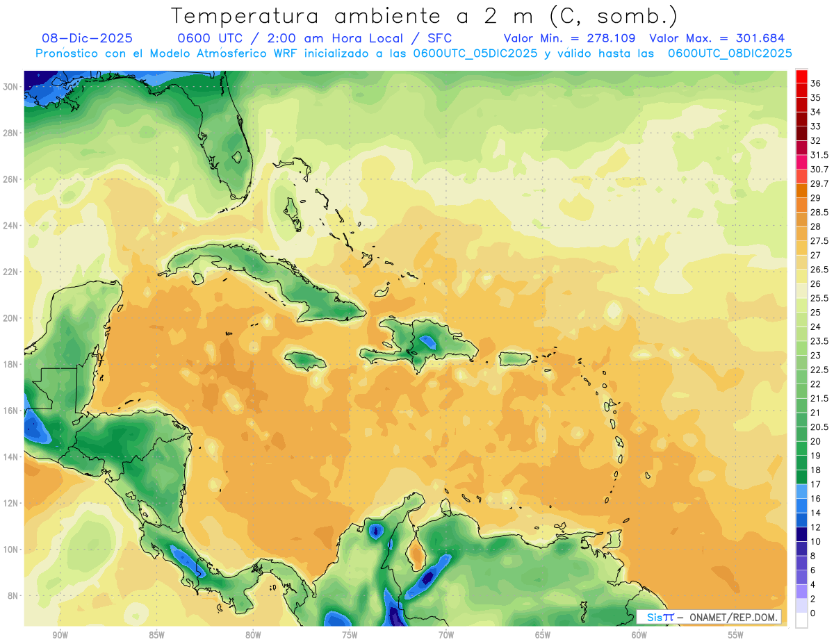834x644 pixels.
Task: Click the 16N latitude axis label
Action: (11, 411)
